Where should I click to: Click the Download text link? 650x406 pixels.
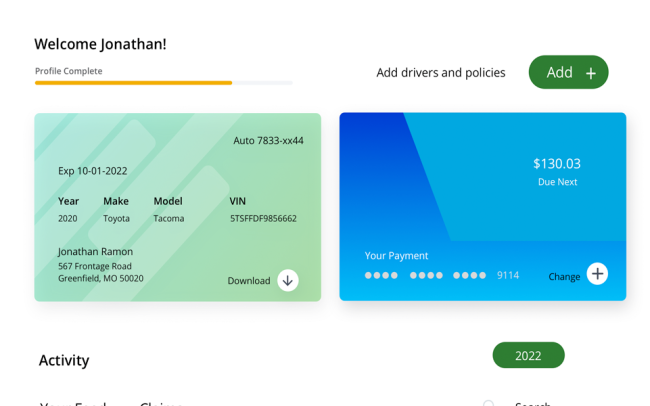[249, 281]
